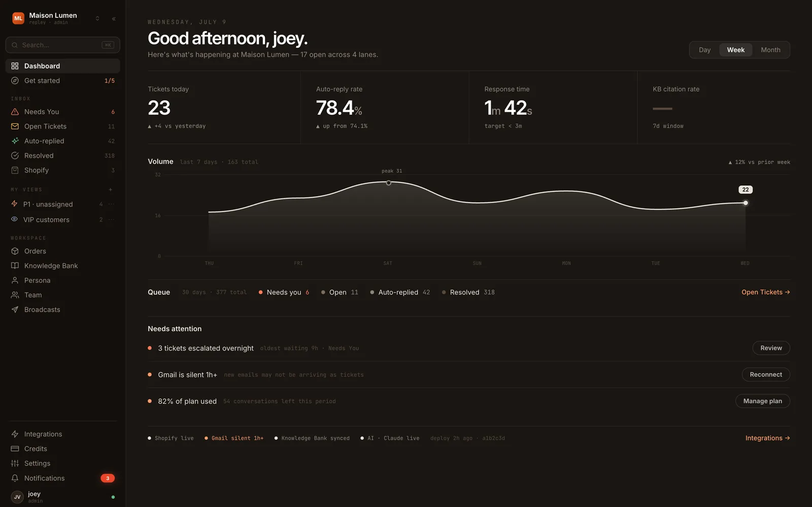This screenshot has width=812, height=507.
Task: Click the Broadcasts paper-plane icon
Action: pyautogui.click(x=15, y=310)
